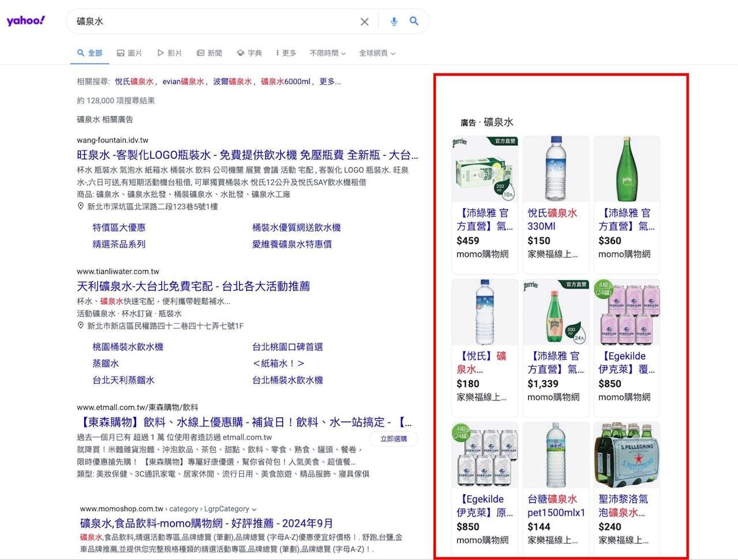This screenshot has height=560, width=738.
Task: Open the 台鹽礦泉水 pet1500mlx1 product title
Action: (556, 506)
